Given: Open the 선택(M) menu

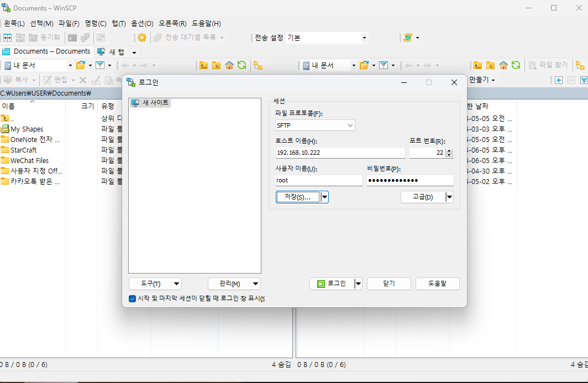Looking at the screenshot, I should coord(41,24).
